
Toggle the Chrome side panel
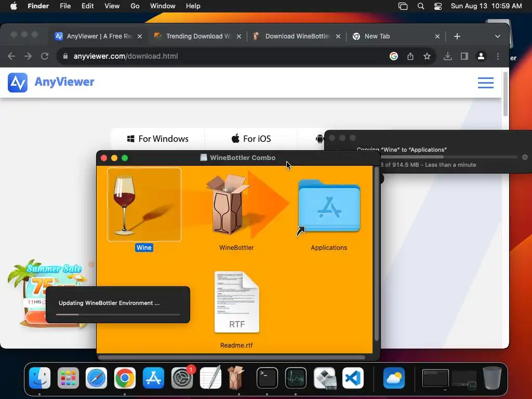(x=464, y=56)
